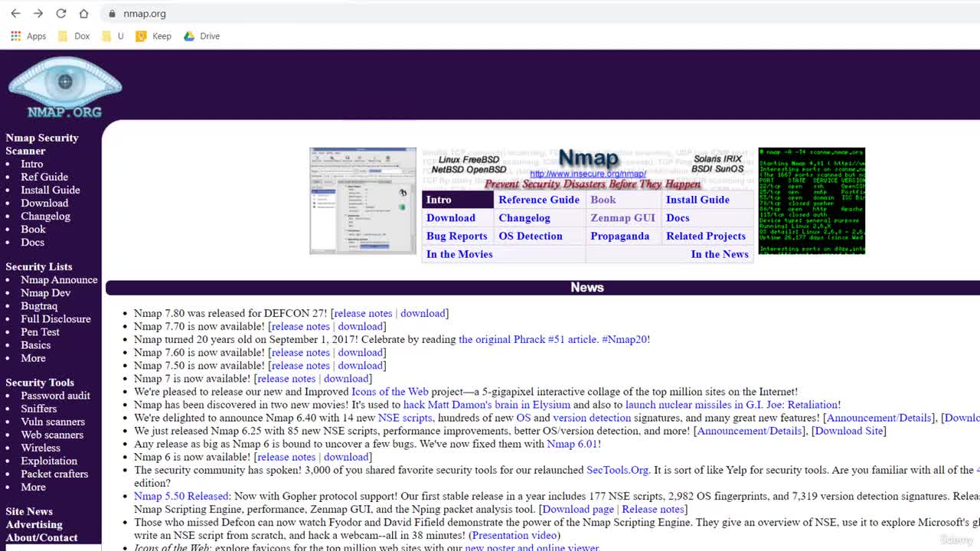Click the Nmap.org eye logo
This screenshot has height=551, width=980.
tap(65, 87)
